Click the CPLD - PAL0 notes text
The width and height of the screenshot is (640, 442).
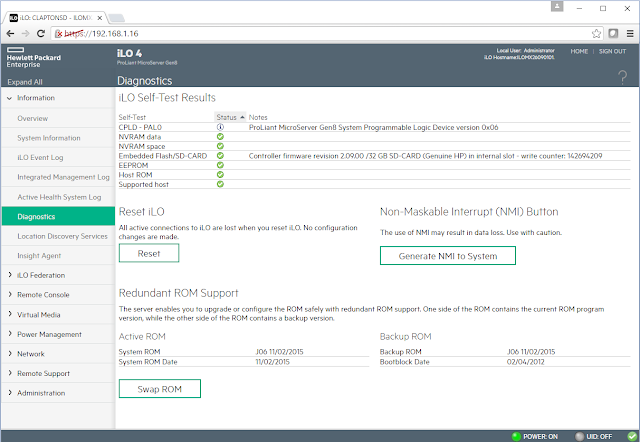pyautogui.click(x=373, y=127)
